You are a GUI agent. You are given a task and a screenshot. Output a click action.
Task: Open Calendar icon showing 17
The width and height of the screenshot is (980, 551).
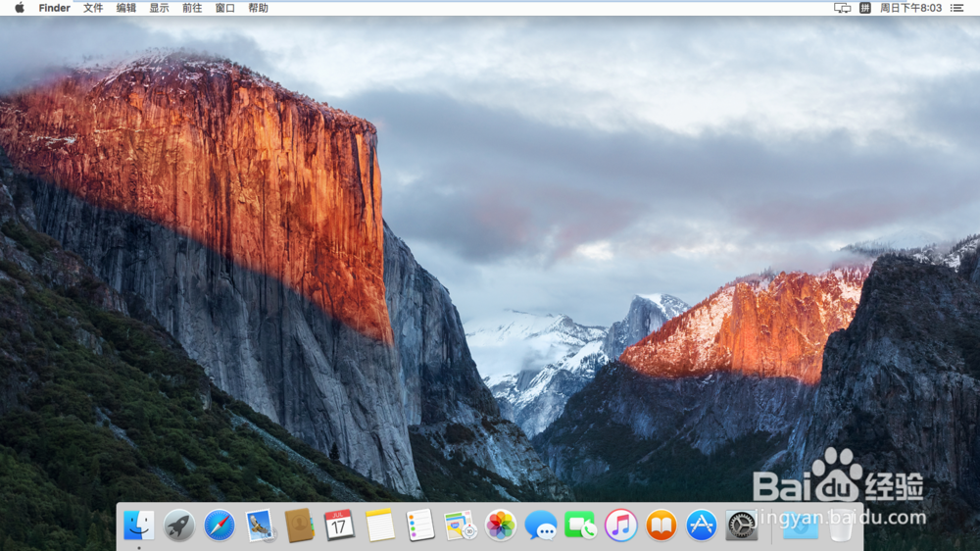(339, 525)
